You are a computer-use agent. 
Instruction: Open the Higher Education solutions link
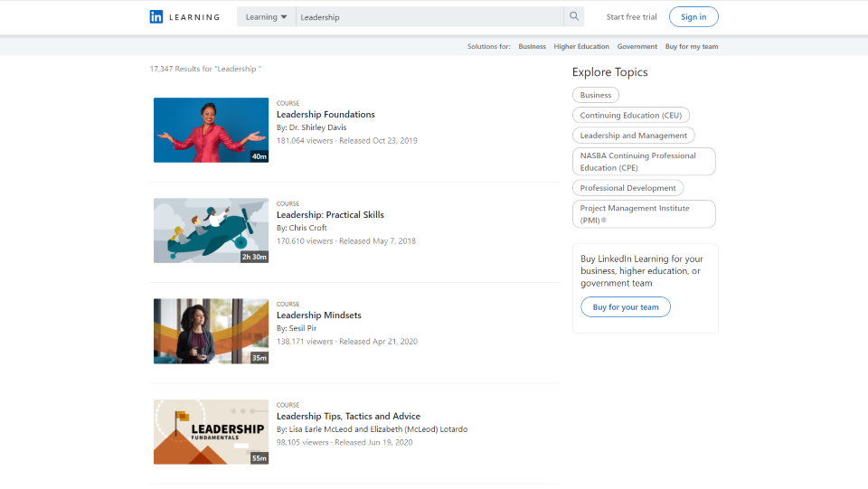click(x=581, y=46)
